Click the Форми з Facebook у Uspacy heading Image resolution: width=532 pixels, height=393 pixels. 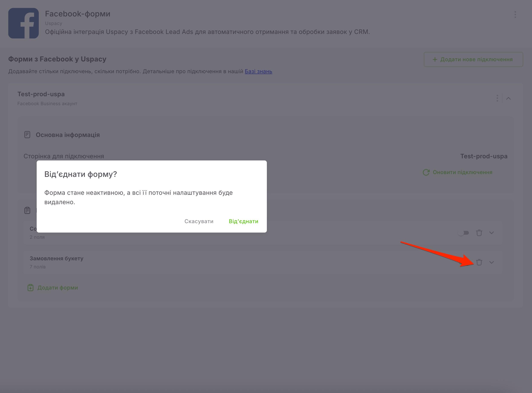click(57, 59)
